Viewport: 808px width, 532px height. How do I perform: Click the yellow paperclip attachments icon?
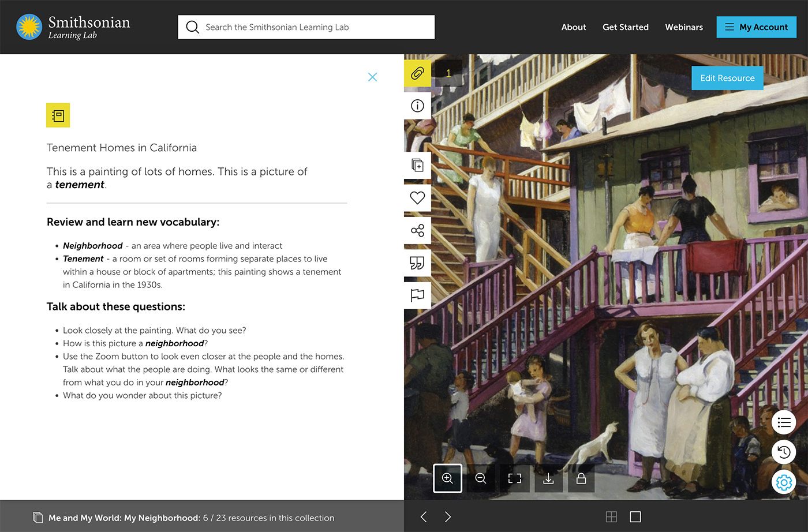pyautogui.click(x=417, y=73)
